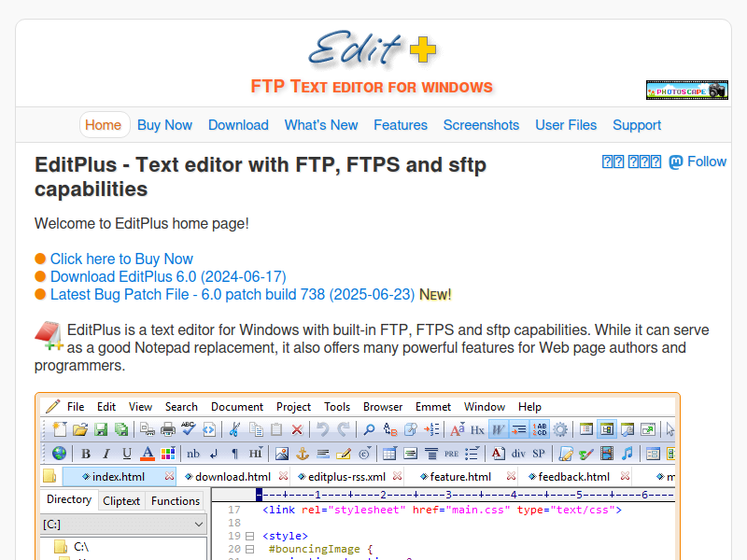This screenshot has width=747, height=560.
Task: Toggle the directory window button left of highlighted one
Action: coord(586,429)
